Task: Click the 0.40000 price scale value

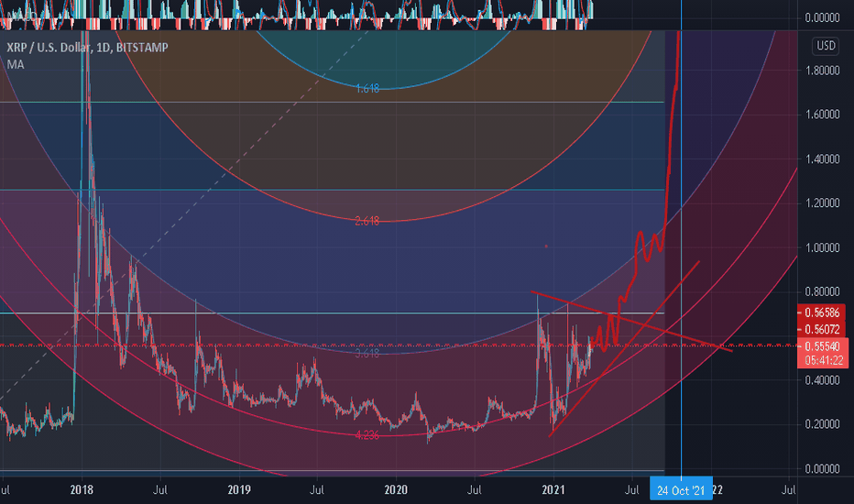Action: (x=823, y=379)
